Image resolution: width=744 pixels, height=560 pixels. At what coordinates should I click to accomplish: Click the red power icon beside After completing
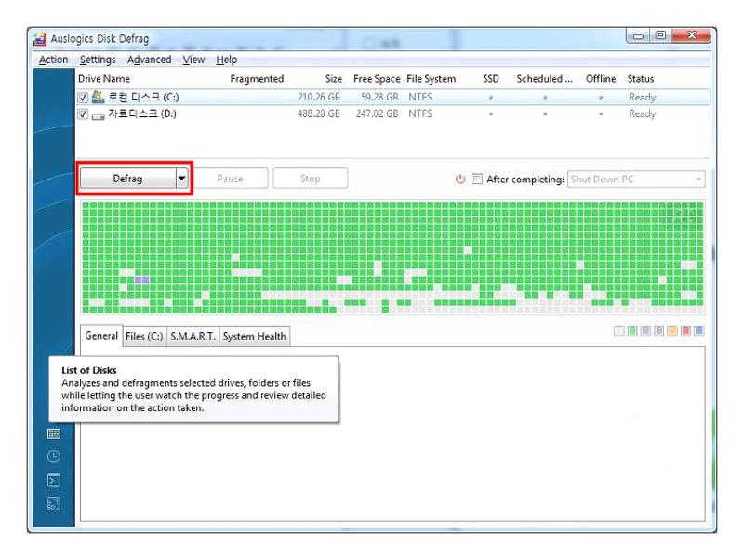(x=460, y=179)
